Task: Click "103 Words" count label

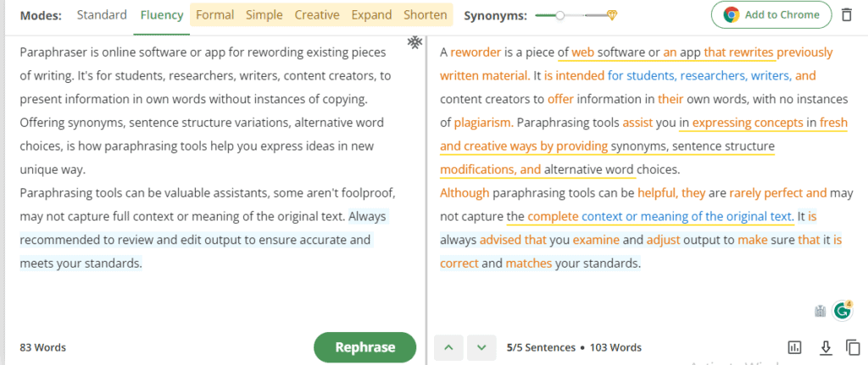Action: coord(615,348)
